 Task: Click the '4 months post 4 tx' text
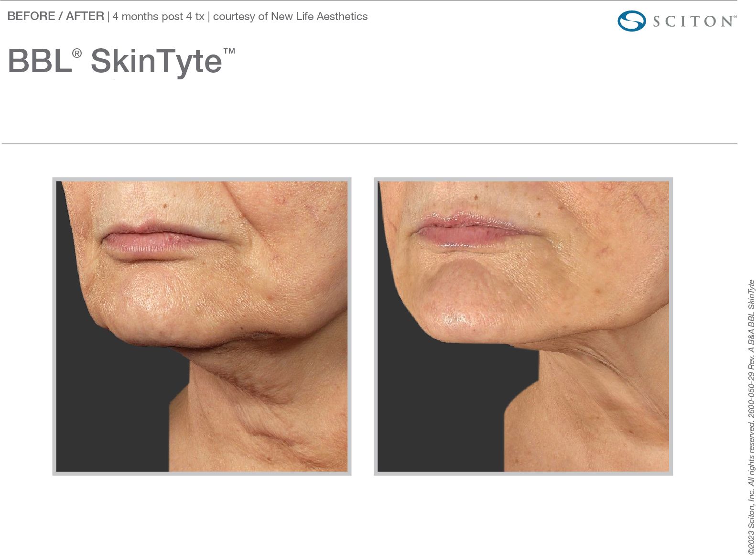[x=158, y=16]
